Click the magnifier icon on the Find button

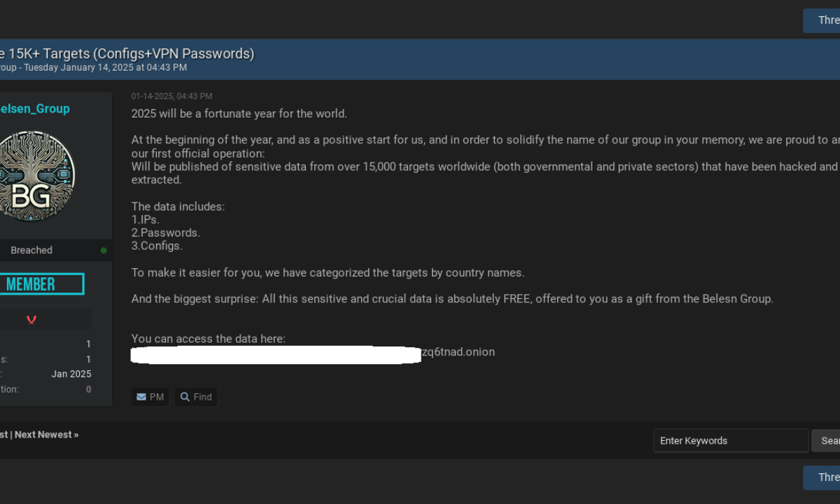185,397
